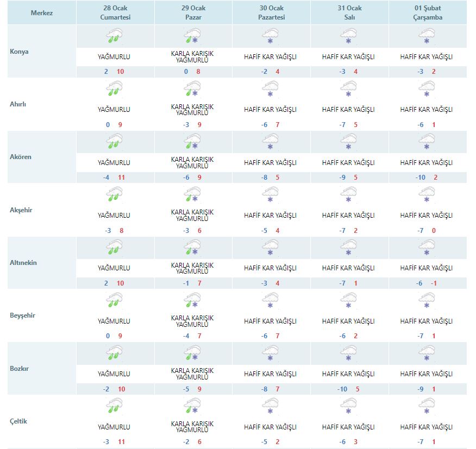Click Konya's rain icon for 28 Ocak

(114, 36)
